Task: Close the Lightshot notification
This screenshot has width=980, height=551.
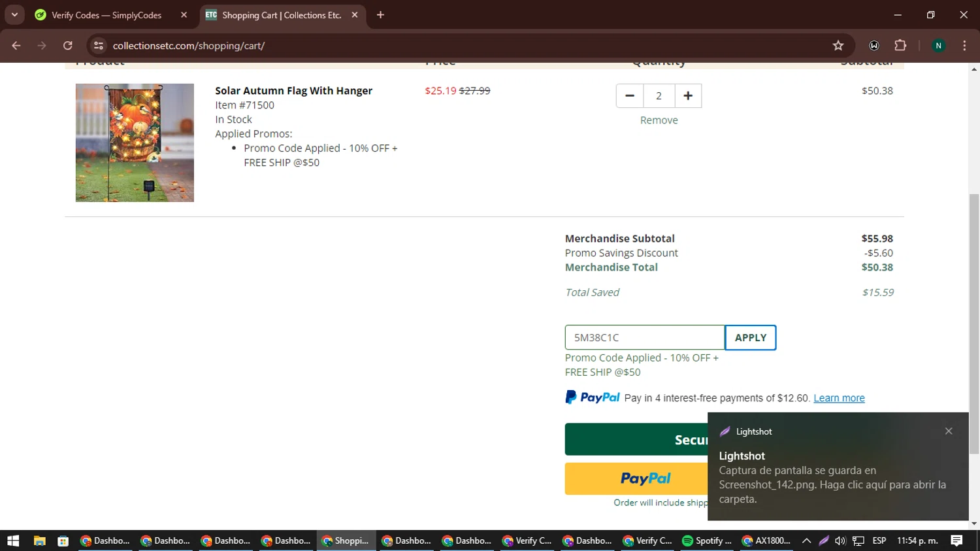Action: pyautogui.click(x=949, y=431)
